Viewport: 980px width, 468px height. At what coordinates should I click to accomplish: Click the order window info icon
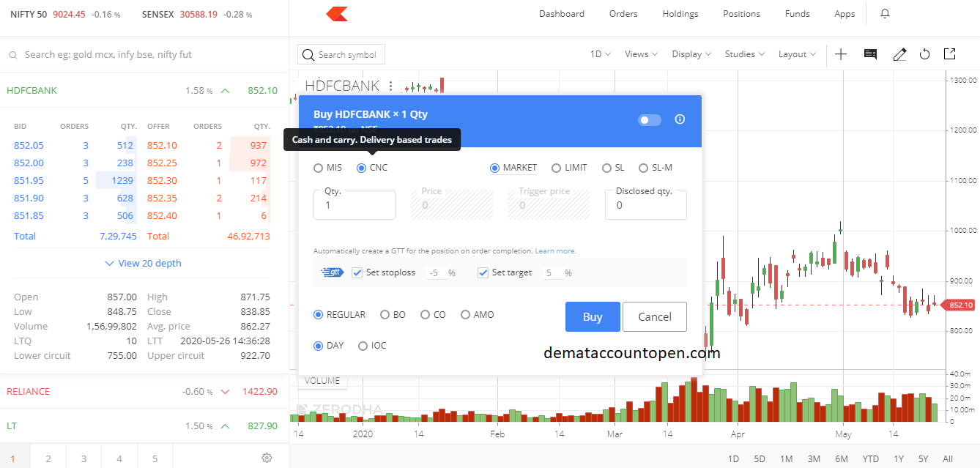coord(680,119)
